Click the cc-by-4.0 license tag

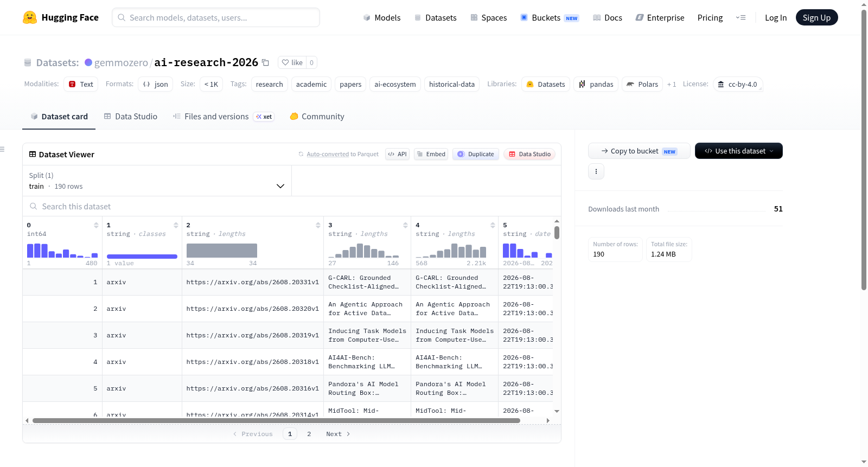pos(738,84)
